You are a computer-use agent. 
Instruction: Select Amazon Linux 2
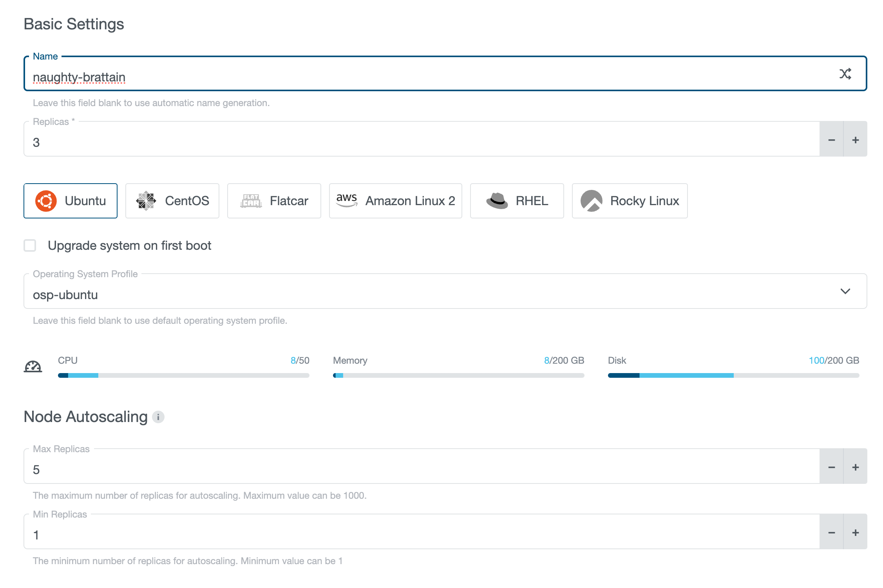pos(395,201)
